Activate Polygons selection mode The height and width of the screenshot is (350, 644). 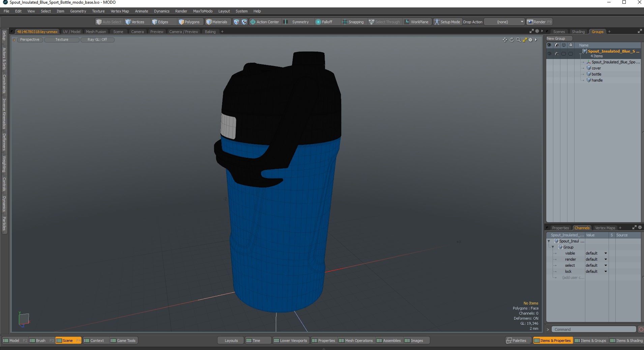[189, 22]
